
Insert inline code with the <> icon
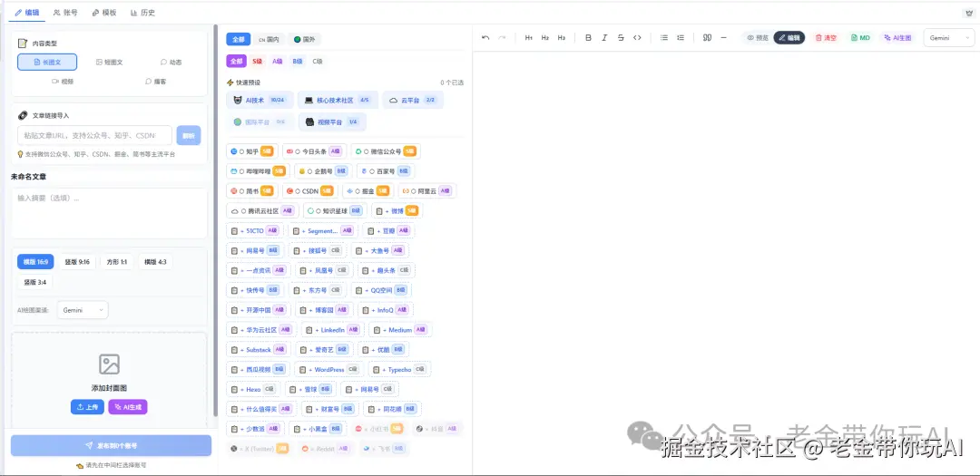click(x=637, y=37)
